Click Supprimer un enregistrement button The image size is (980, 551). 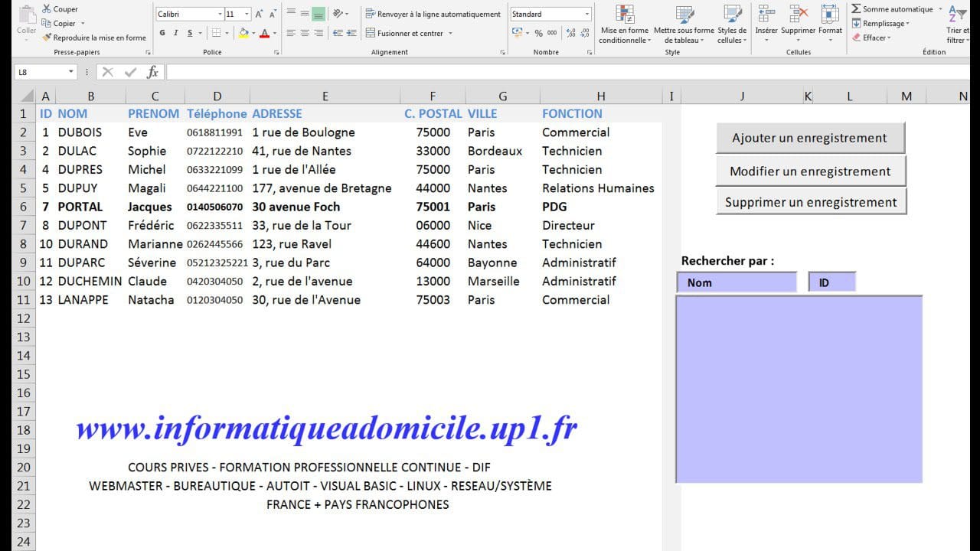point(811,202)
